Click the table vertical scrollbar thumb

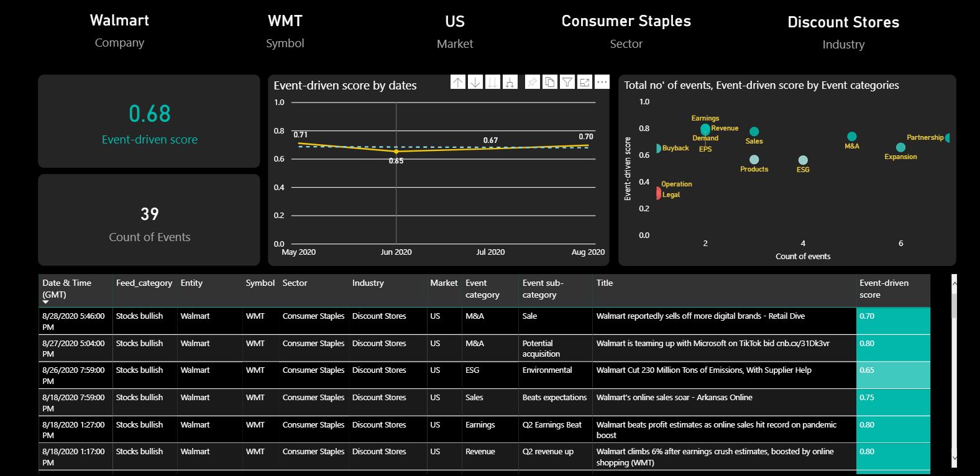955,306
